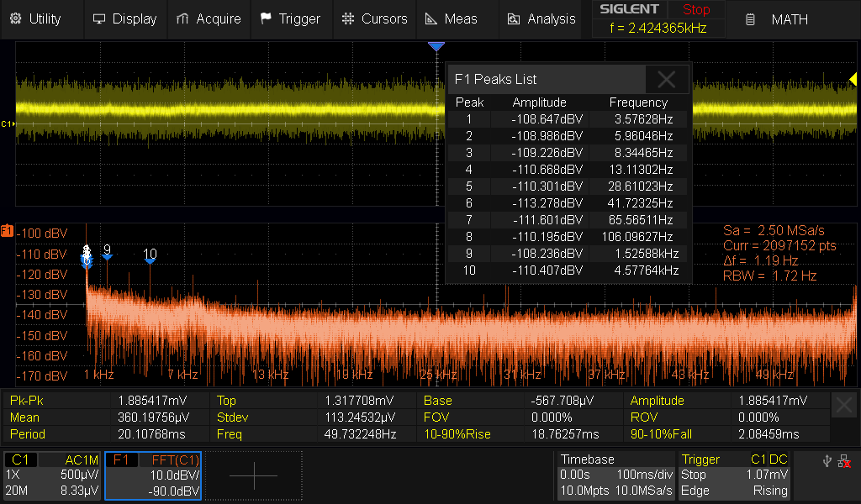The image size is (861, 504).
Task: Open the Trigger info box at bottom
Action: tap(735, 475)
